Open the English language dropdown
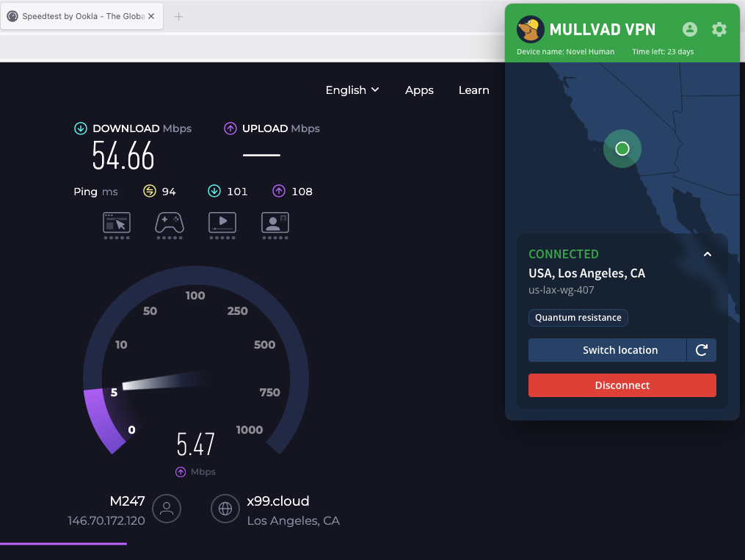 point(352,90)
